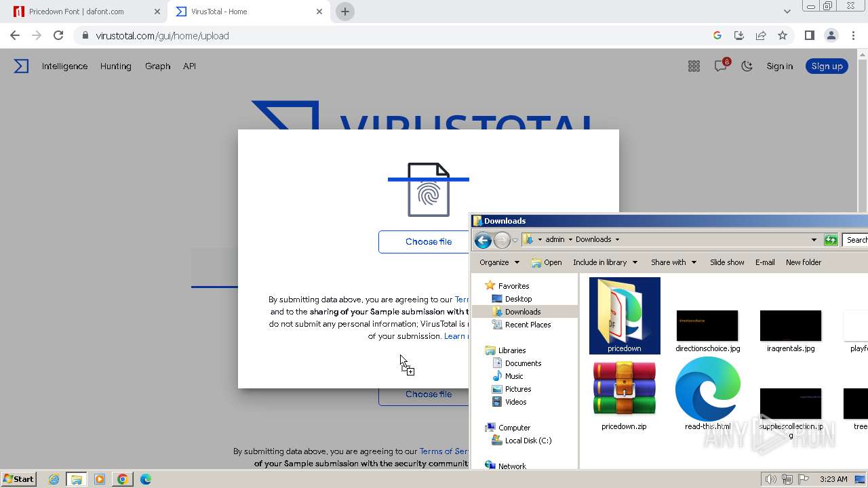Toggle dark mode moon icon

pos(747,66)
